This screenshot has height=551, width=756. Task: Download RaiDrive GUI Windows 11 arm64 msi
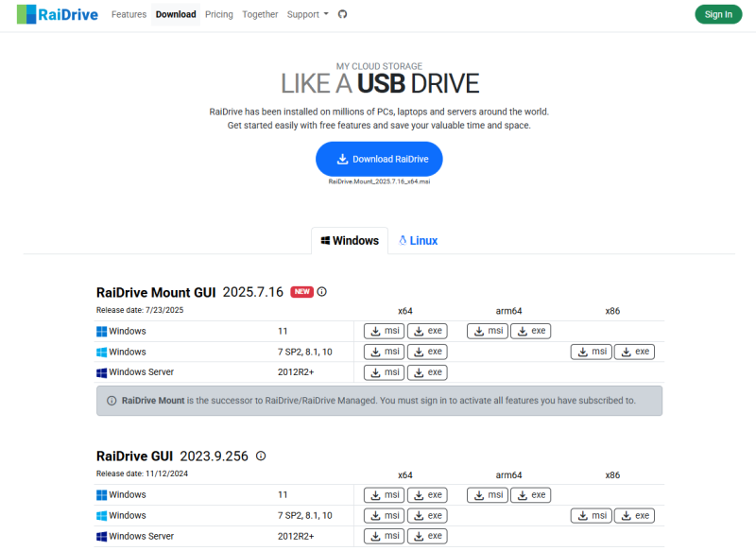(x=488, y=495)
